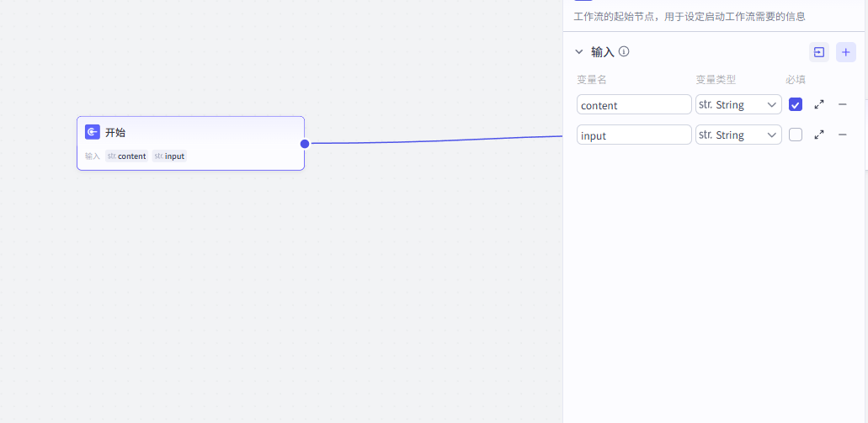
Task: Open the type dropdown for content variable
Action: [738, 105]
